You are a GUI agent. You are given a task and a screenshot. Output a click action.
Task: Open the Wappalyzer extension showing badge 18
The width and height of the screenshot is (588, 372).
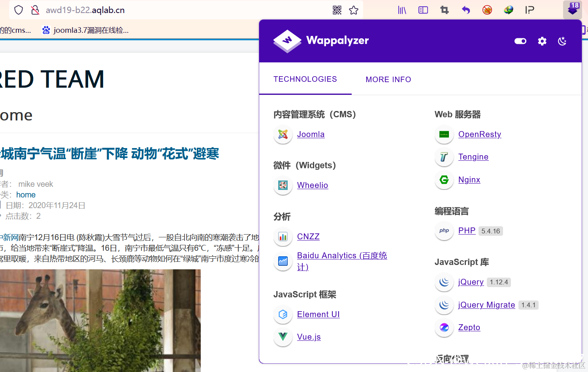pyautogui.click(x=572, y=10)
